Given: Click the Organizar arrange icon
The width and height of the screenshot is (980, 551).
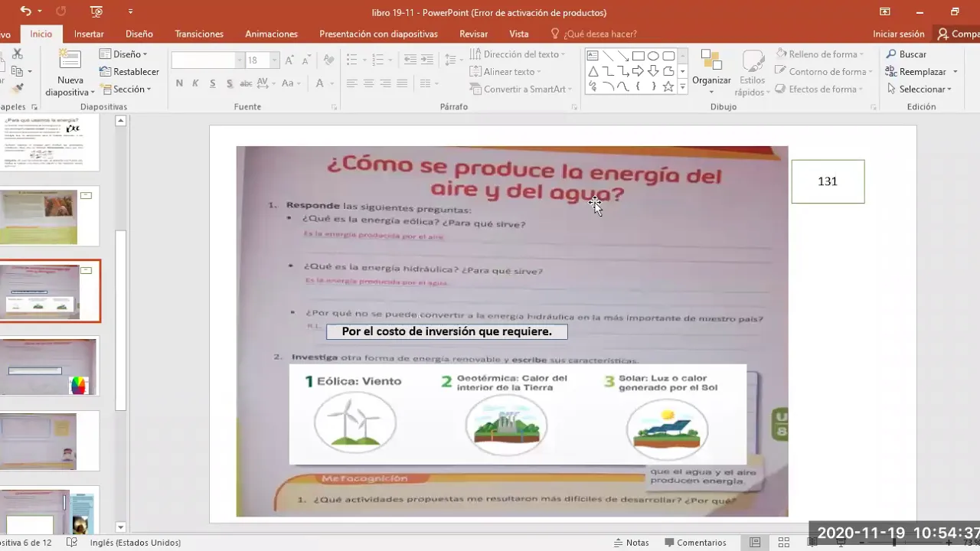Looking at the screenshot, I should point(711,60).
